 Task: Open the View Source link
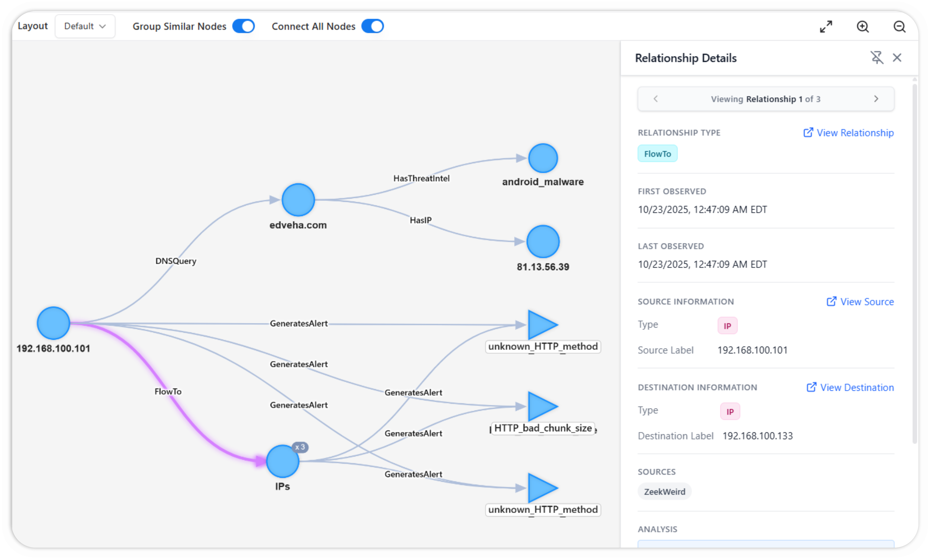(x=860, y=302)
